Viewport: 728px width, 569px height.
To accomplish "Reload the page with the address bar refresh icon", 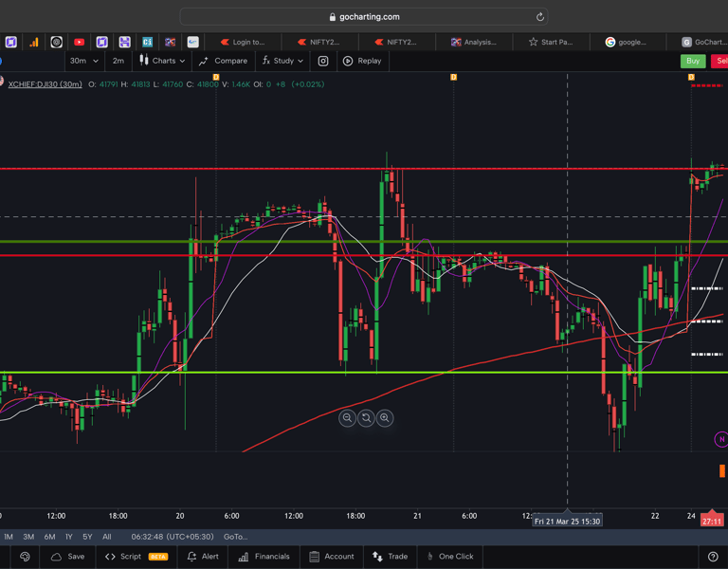I will [x=539, y=17].
